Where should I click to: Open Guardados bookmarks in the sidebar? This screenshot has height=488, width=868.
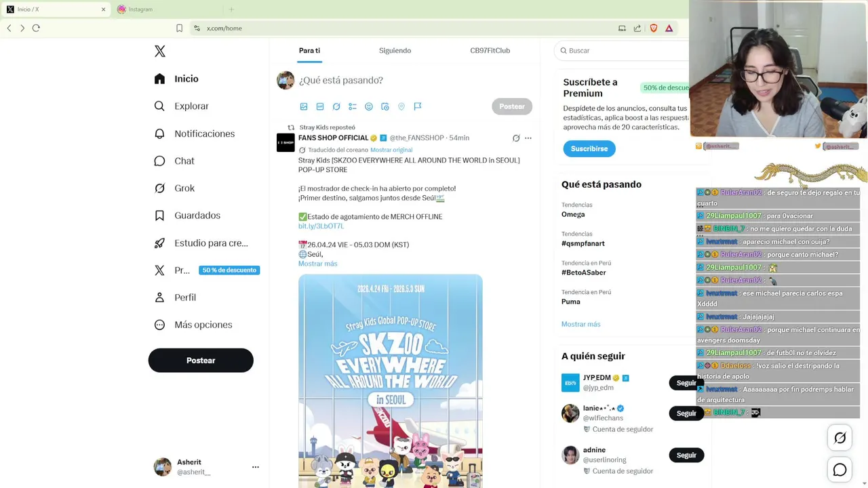[x=187, y=216]
